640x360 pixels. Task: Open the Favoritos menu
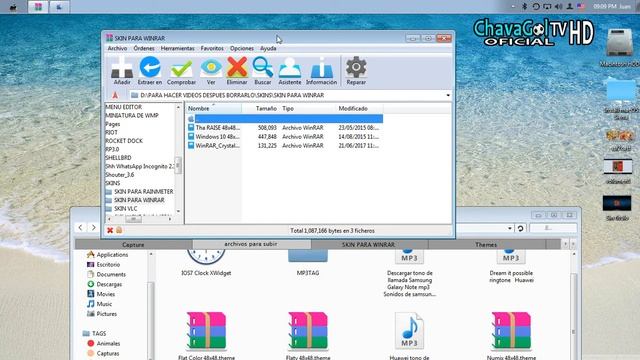(x=212, y=48)
